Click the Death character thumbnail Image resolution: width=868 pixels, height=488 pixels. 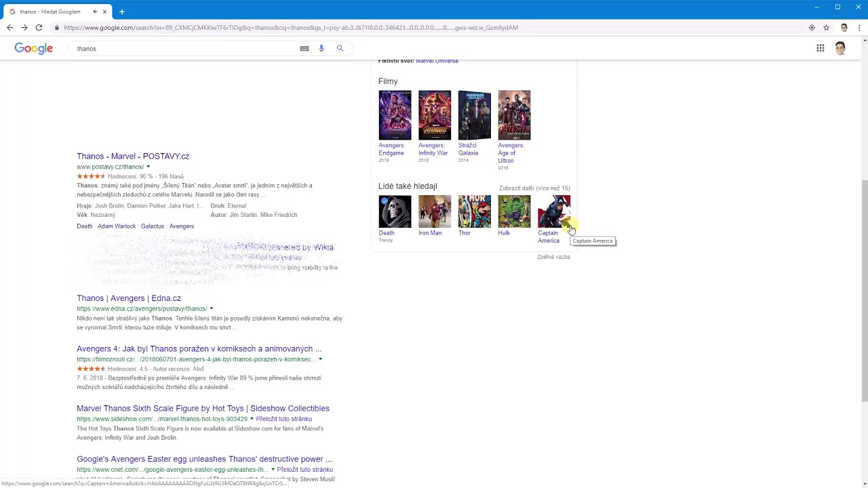[395, 211]
